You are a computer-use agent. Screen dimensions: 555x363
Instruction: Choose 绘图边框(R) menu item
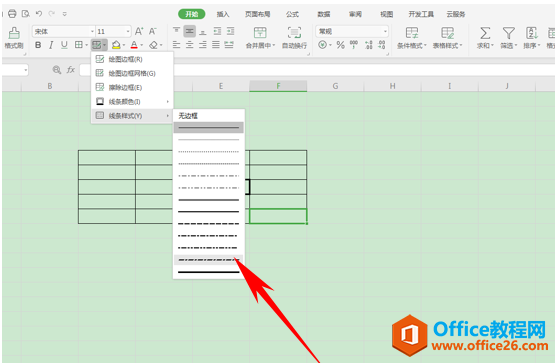click(x=132, y=59)
